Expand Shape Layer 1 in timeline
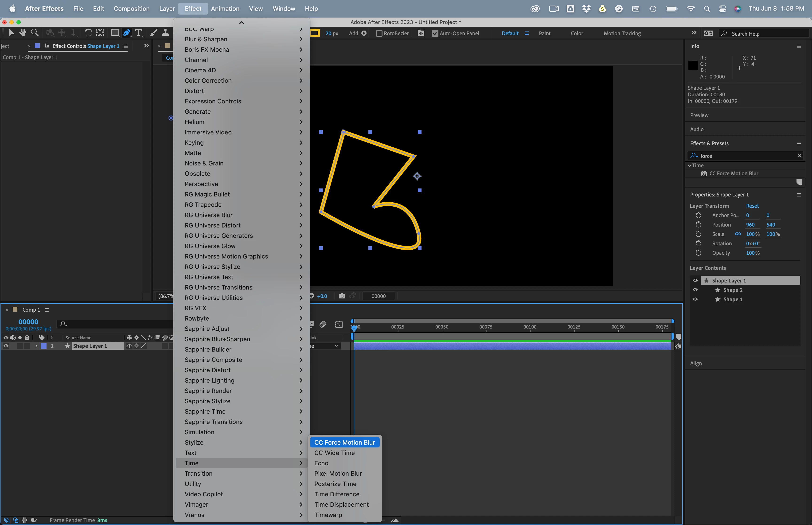812x525 pixels. pos(36,346)
